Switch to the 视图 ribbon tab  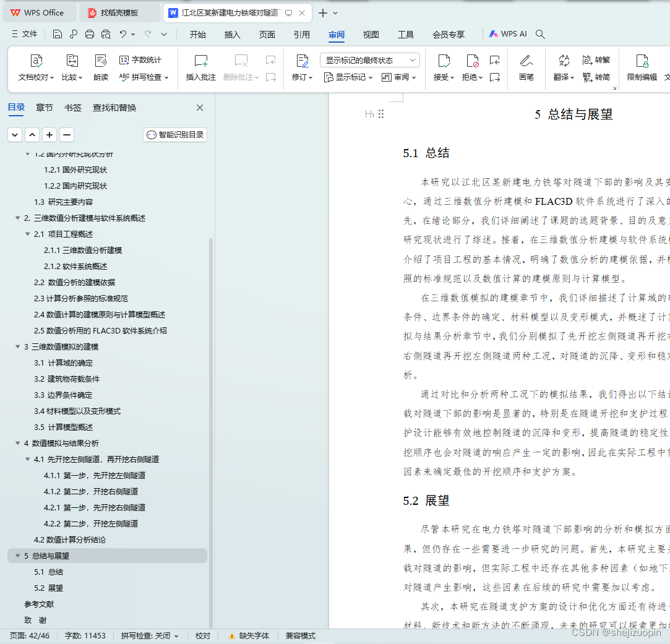point(371,35)
